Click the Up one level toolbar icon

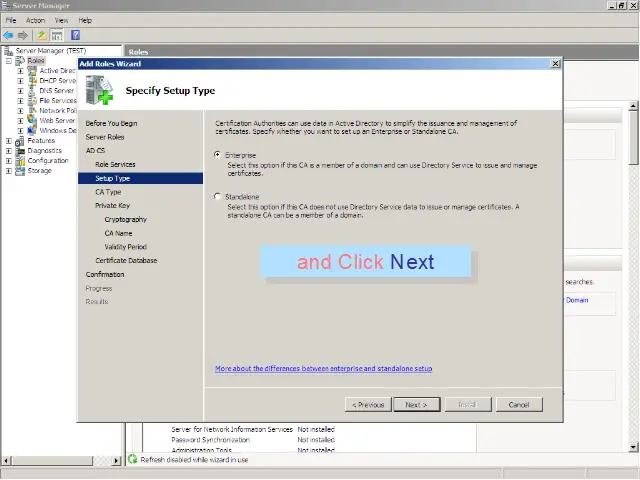coord(42,36)
